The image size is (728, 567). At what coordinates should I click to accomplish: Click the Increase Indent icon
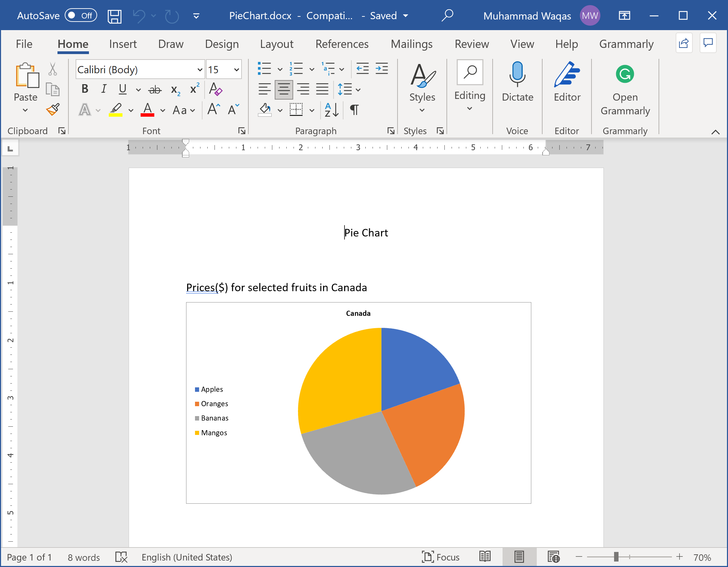click(381, 69)
